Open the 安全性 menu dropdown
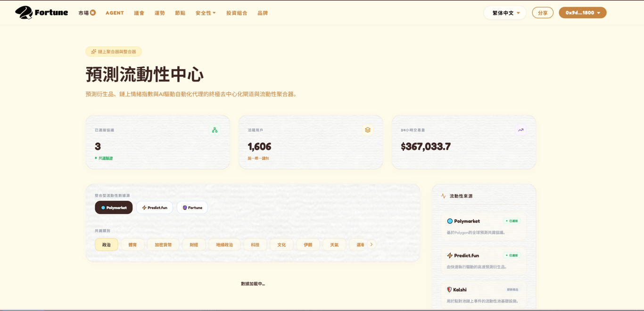Image resolution: width=644 pixels, height=311 pixels. pos(206,13)
